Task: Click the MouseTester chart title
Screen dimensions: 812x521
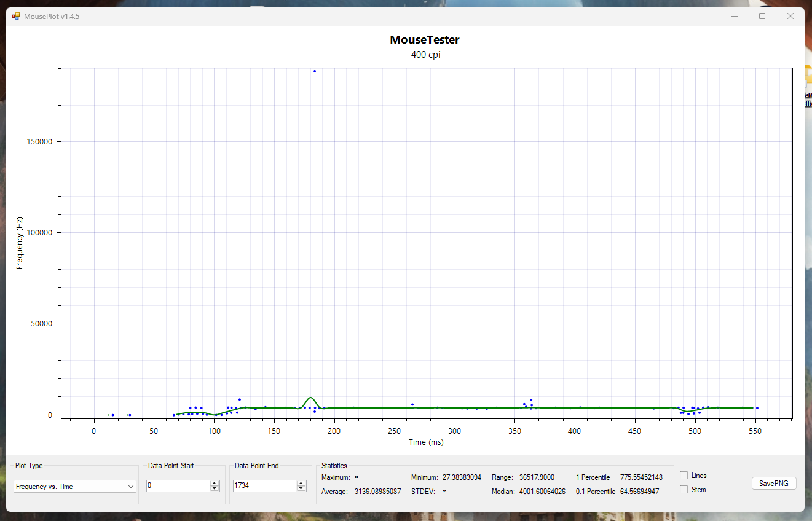Action: (425, 40)
